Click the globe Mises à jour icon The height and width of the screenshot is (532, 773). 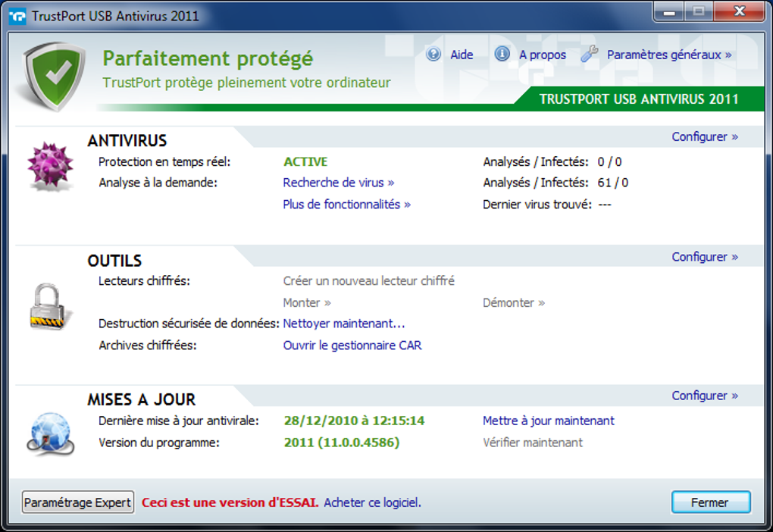(x=50, y=434)
